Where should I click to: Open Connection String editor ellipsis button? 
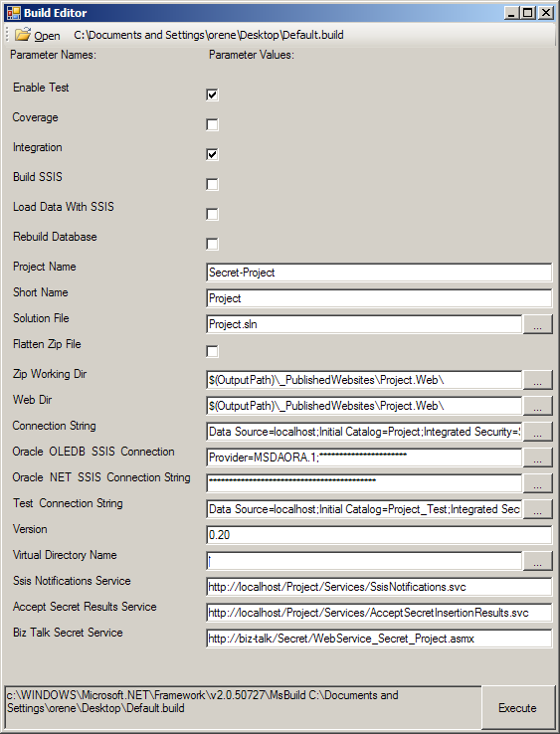coord(537,431)
